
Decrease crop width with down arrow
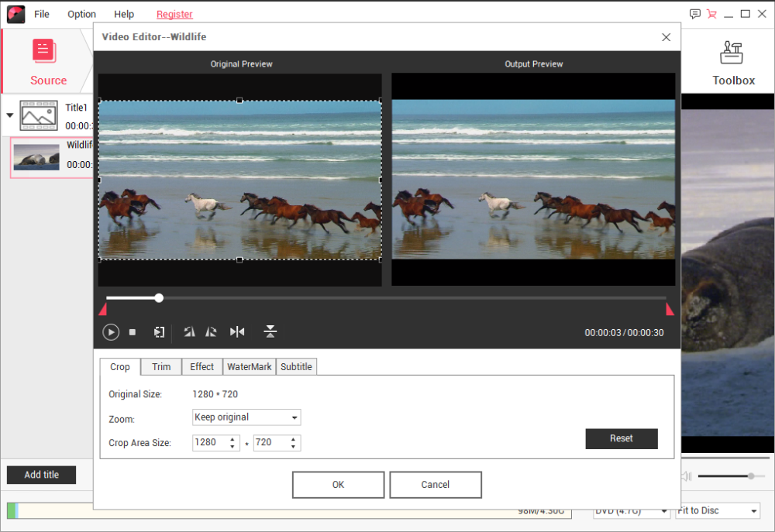click(232, 447)
